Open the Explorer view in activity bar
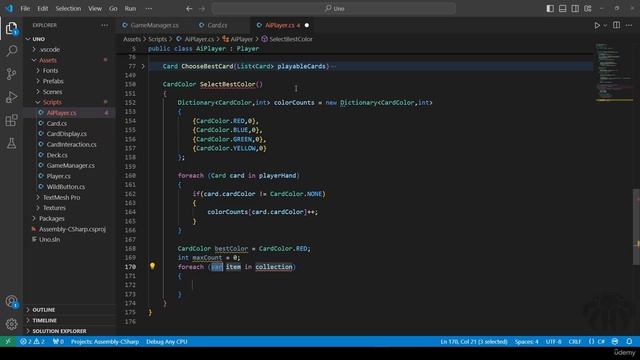This screenshot has height=360, width=640. (x=11, y=29)
